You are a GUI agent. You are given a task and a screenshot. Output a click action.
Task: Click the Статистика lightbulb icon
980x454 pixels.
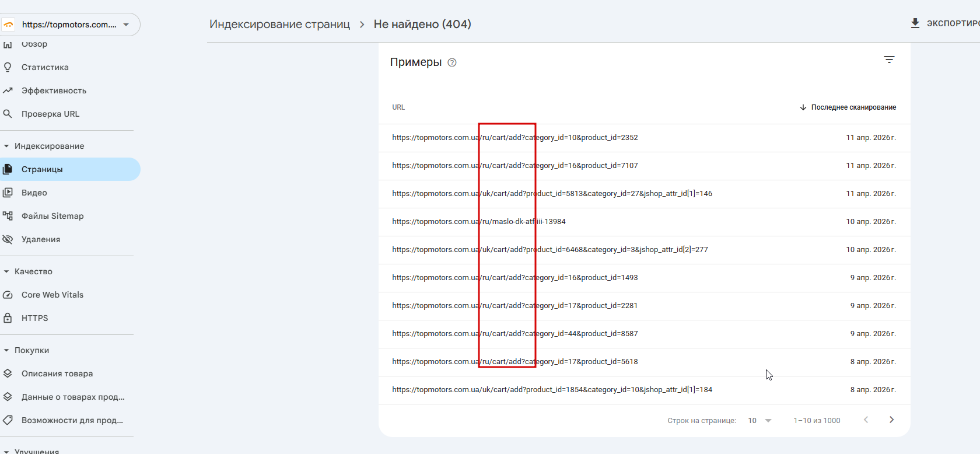[x=8, y=67]
